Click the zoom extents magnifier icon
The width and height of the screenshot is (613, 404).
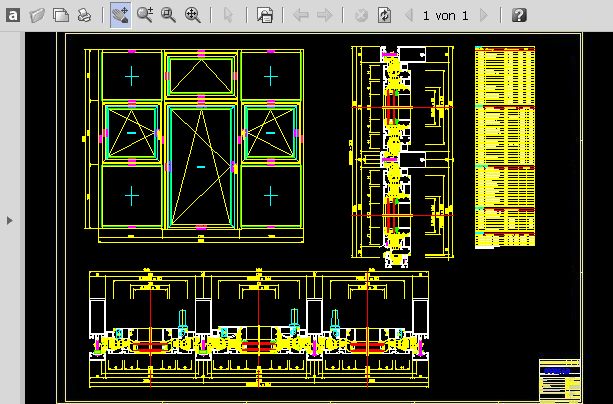coord(192,15)
